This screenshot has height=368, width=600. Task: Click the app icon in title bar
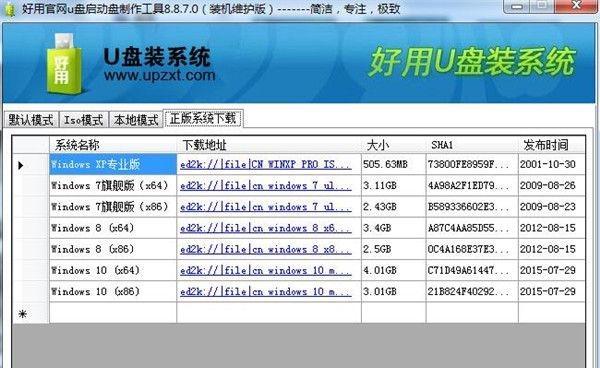[x=8, y=9]
